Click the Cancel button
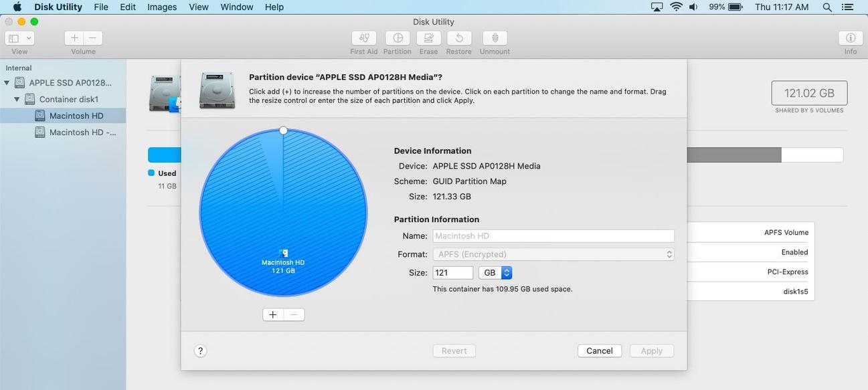 tap(600, 351)
